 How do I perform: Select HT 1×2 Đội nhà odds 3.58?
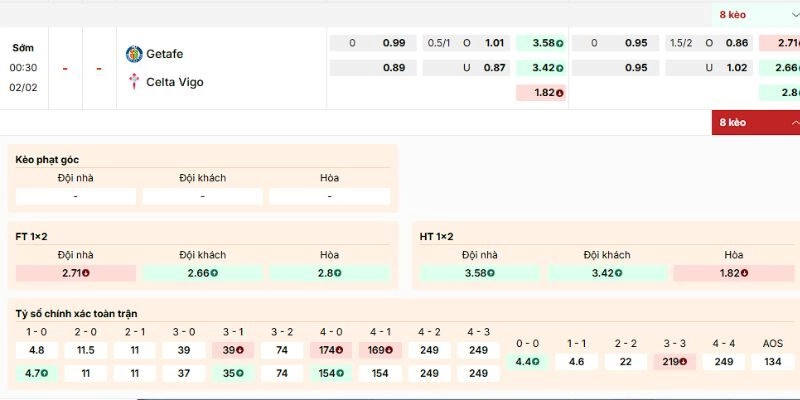(480, 273)
